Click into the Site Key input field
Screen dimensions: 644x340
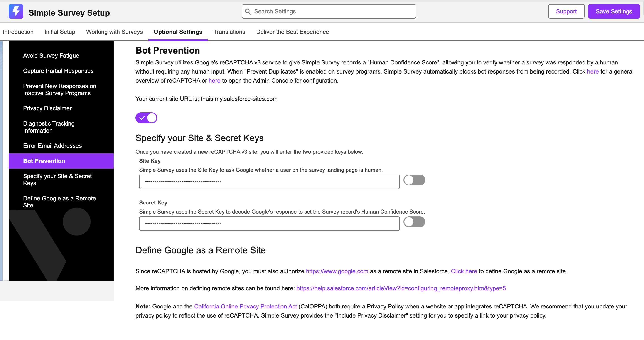(269, 182)
